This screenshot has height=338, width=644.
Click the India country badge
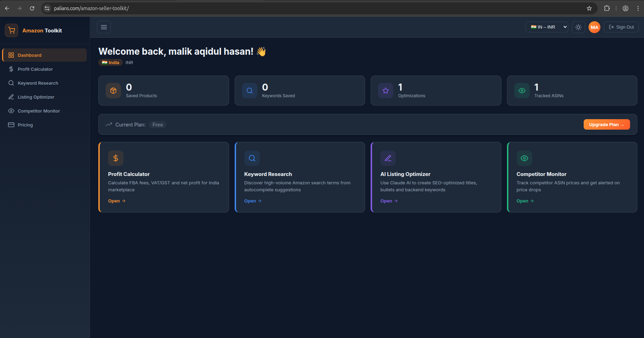(111, 63)
